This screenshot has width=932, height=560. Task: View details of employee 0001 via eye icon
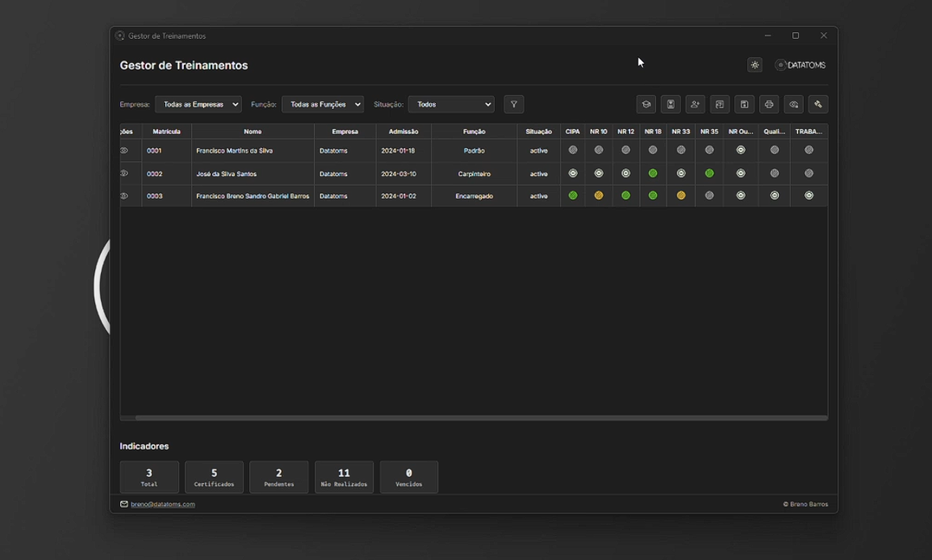pyautogui.click(x=124, y=150)
